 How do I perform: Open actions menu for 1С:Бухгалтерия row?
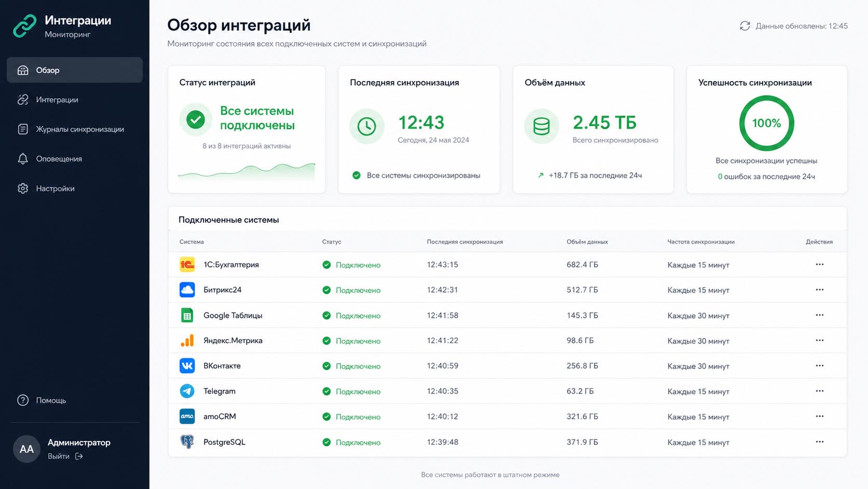(820, 265)
